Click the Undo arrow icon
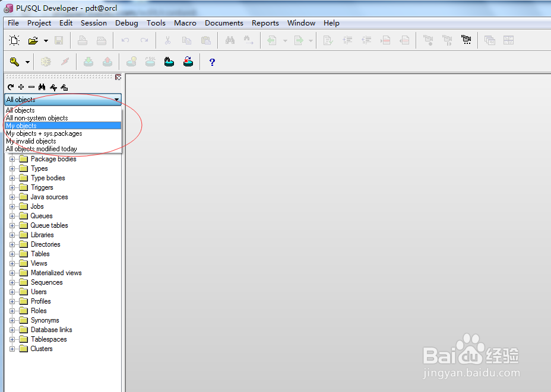The height and width of the screenshot is (392, 551). pyautogui.click(x=125, y=40)
